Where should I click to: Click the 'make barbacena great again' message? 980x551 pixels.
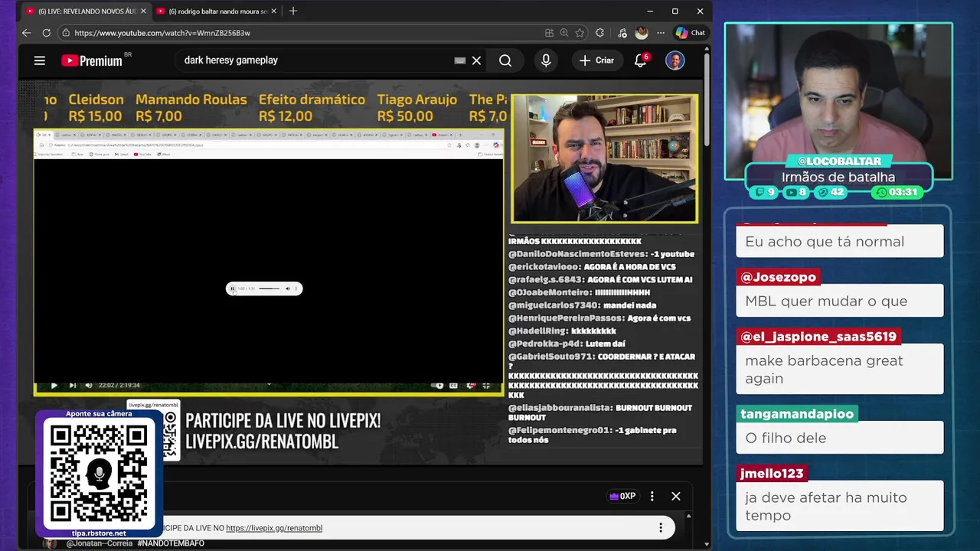tap(840, 370)
